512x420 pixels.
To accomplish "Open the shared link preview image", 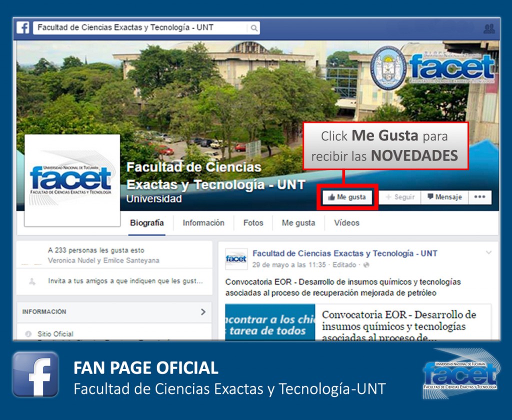I will tap(270, 322).
